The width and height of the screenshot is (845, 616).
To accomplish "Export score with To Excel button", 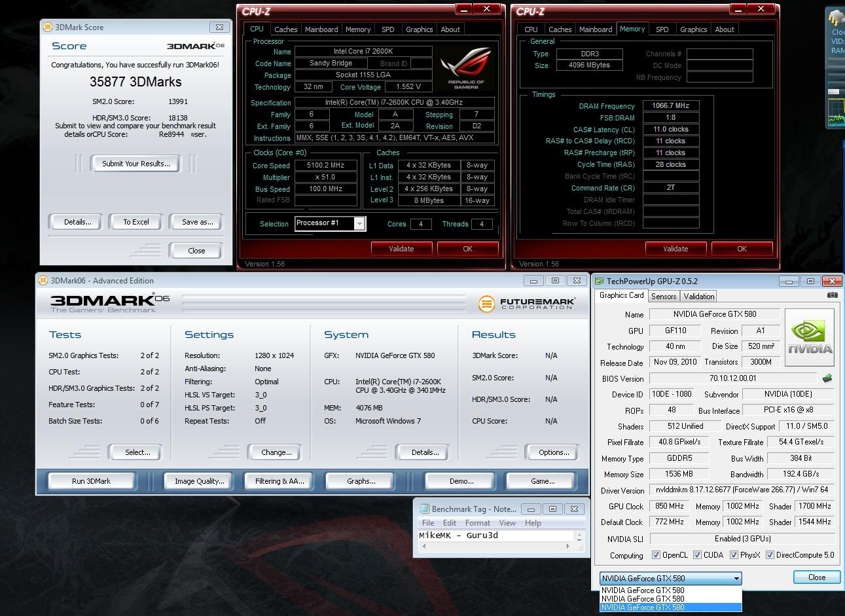I will [x=136, y=222].
